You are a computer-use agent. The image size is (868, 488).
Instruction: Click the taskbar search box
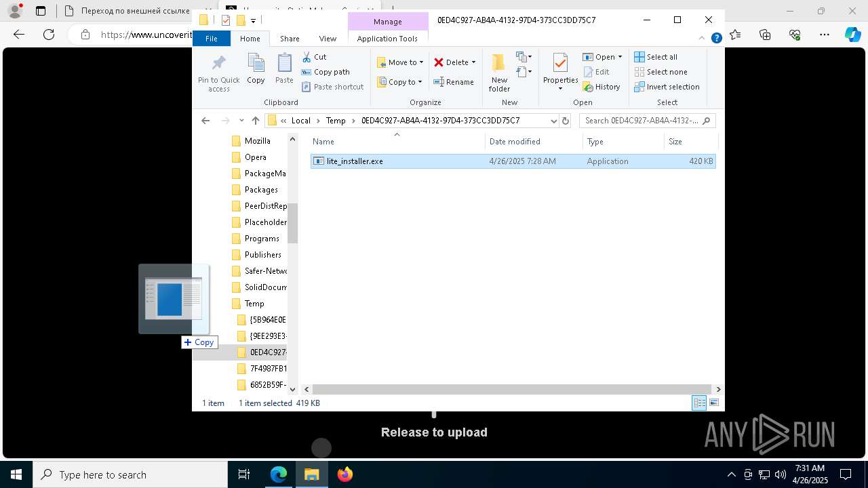tap(130, 474)
